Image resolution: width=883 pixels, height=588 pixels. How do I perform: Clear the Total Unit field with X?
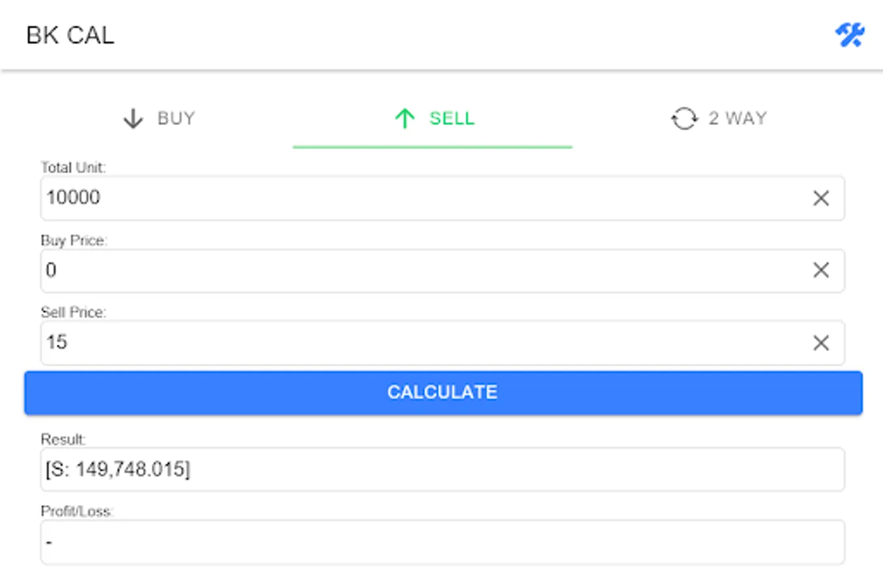[821, 198]
